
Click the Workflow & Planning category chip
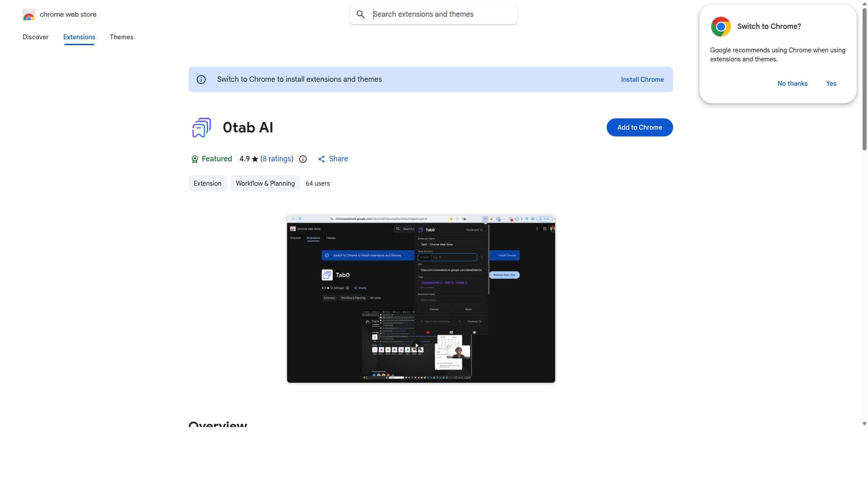[265, 183]
